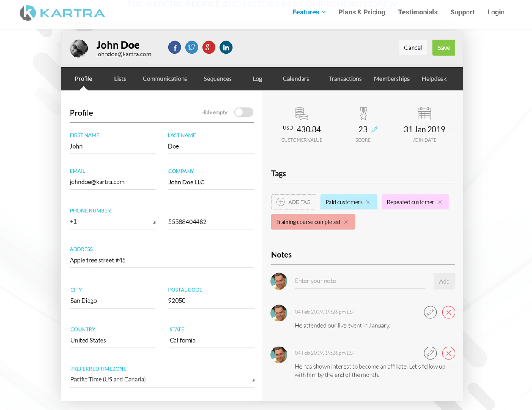Viewport: 532px width, 410px height.
Task: Delete the note about the live event
Action: 449,312
